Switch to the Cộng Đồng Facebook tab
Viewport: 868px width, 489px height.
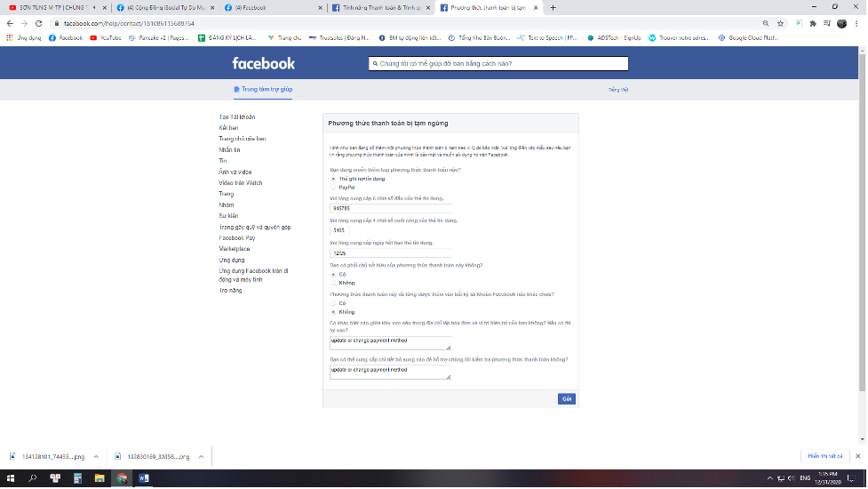pos(165,8)
